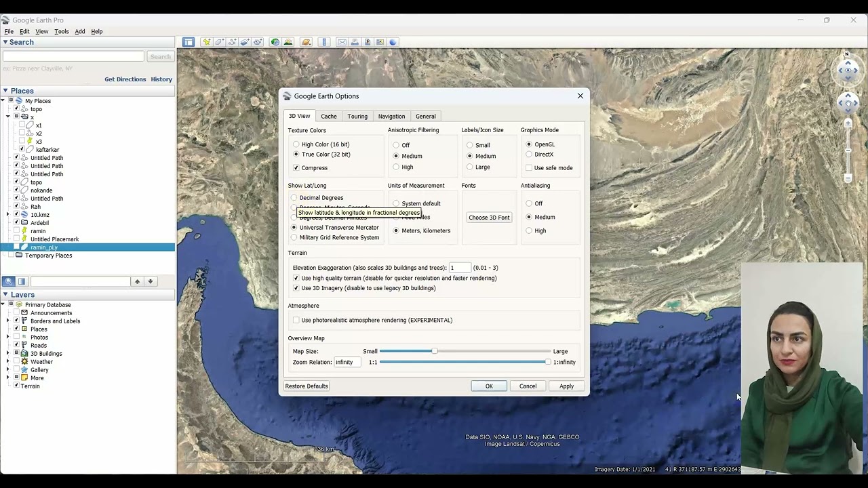This screenshot has width=868, height=488.
Task: Open the Navigation tab
Action: point(391,117)
